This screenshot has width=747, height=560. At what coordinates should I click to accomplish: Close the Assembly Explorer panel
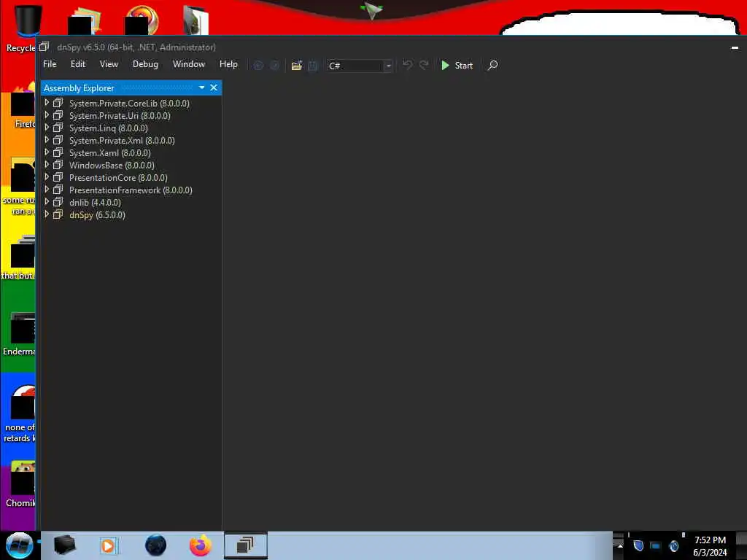[x=214, y=87]
